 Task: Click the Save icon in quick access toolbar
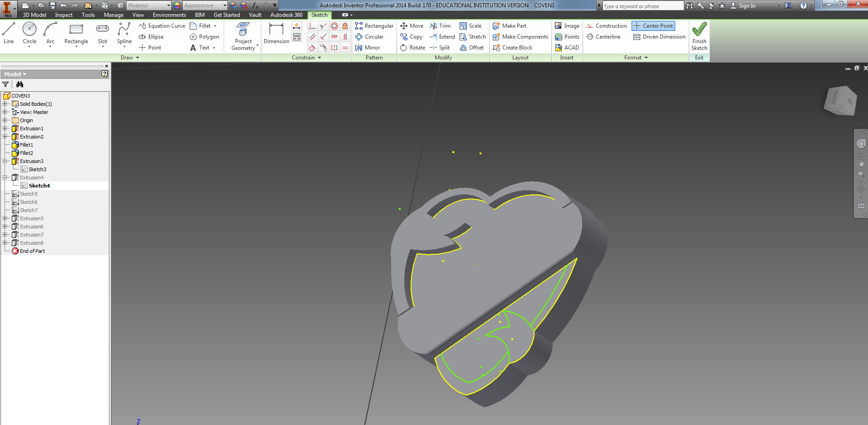[x=52, y=5]
